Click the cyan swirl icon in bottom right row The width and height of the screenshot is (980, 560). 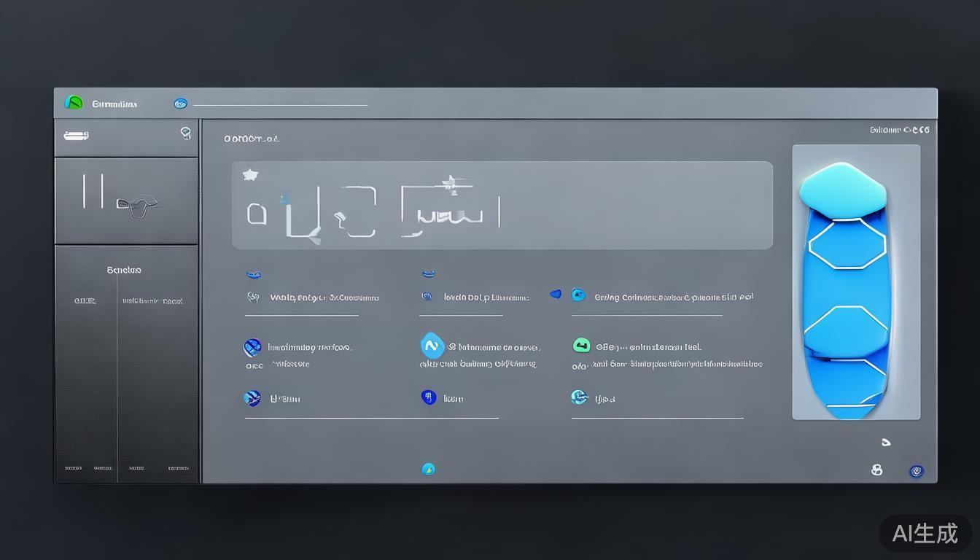pyautogui.click(x=579, y=397)
